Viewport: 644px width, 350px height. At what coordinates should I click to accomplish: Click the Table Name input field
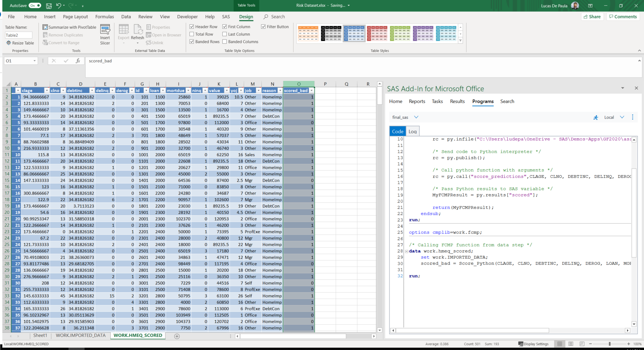point(19,35)
